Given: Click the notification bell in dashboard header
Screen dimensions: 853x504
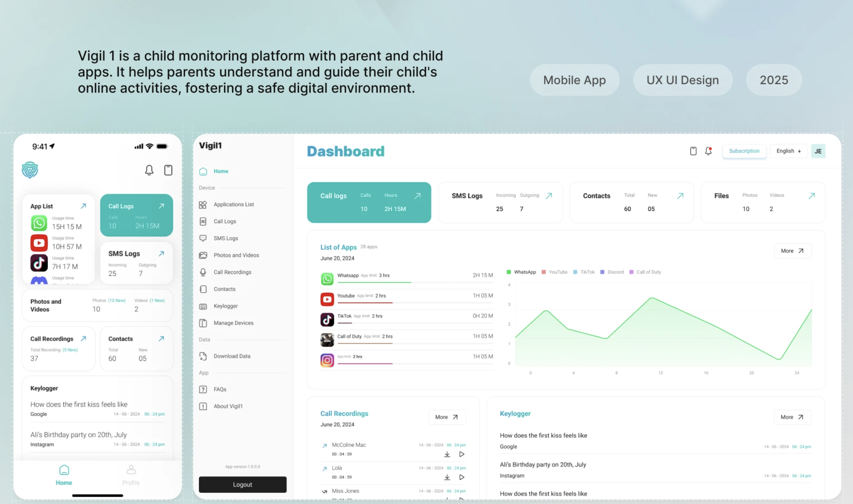Looking at the screenshot, I should [x=708, y=151].
